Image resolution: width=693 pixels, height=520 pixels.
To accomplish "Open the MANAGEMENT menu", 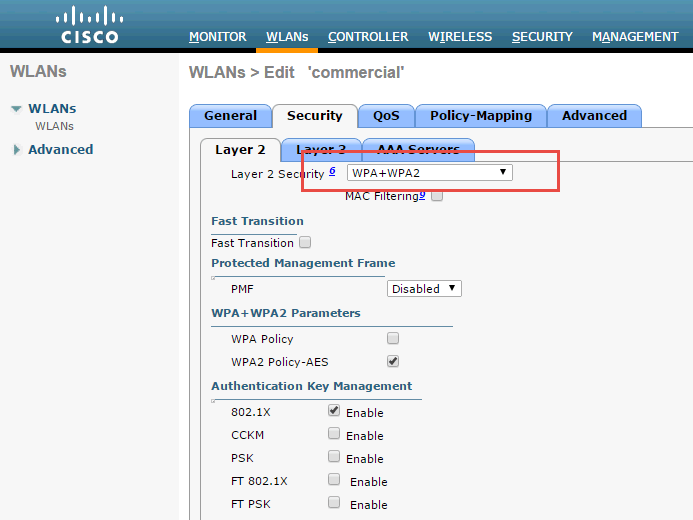I will [x=635, y=37].
